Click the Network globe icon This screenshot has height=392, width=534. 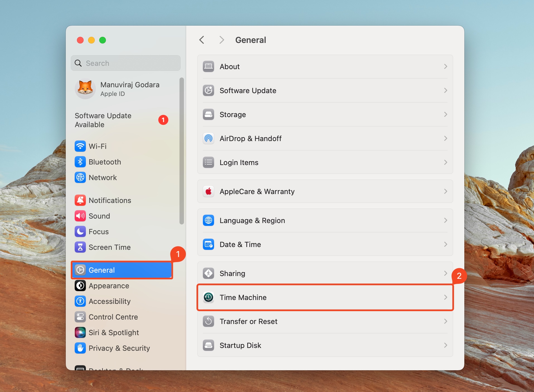coord(80,177)
